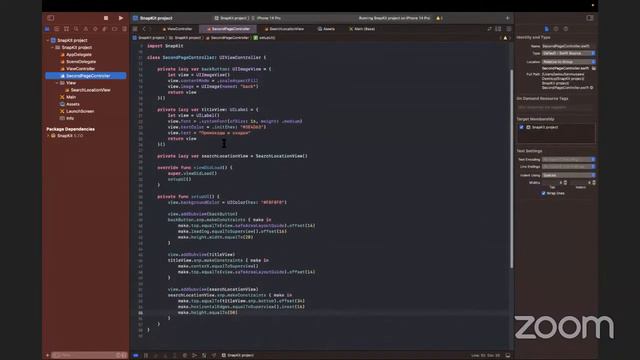This screenshot has height=360, width=640.
Task: Open the Issue navigator
Action: [x=86, y=29]
